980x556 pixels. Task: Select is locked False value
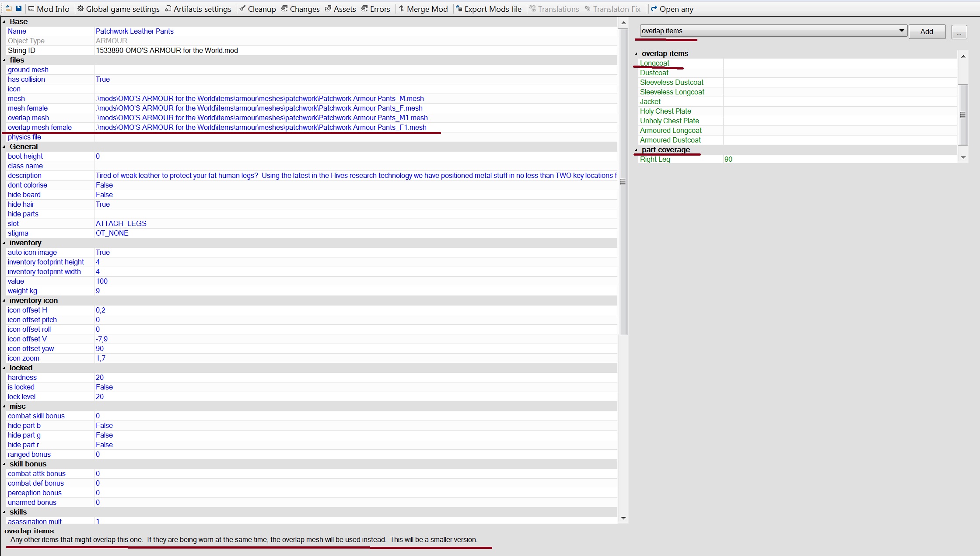(x=105, y=387)
